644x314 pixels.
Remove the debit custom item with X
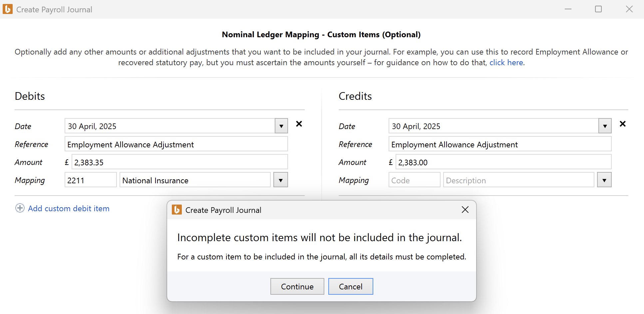[x=299, y=124]
